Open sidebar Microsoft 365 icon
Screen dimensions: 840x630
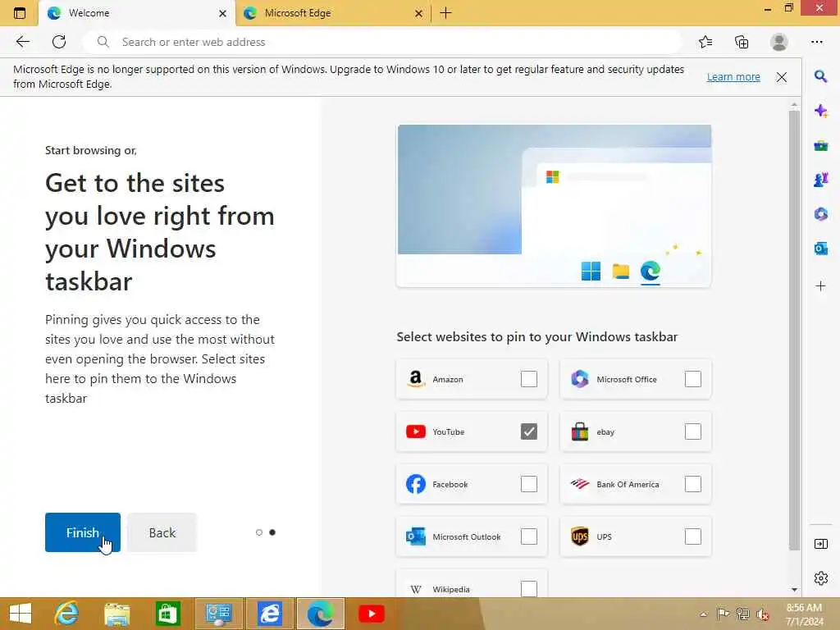pyautogui.click(x=820, y=214)
